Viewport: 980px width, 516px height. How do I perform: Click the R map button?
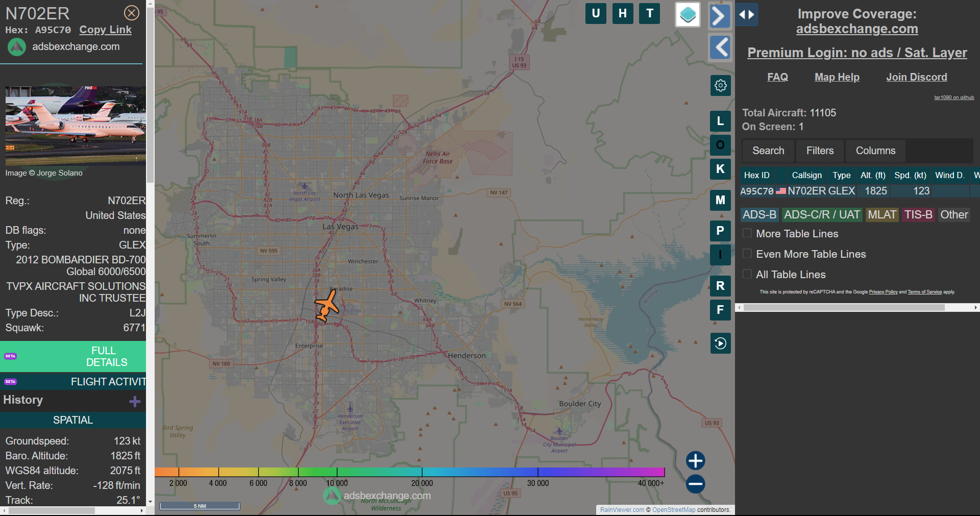pos(720,286)
